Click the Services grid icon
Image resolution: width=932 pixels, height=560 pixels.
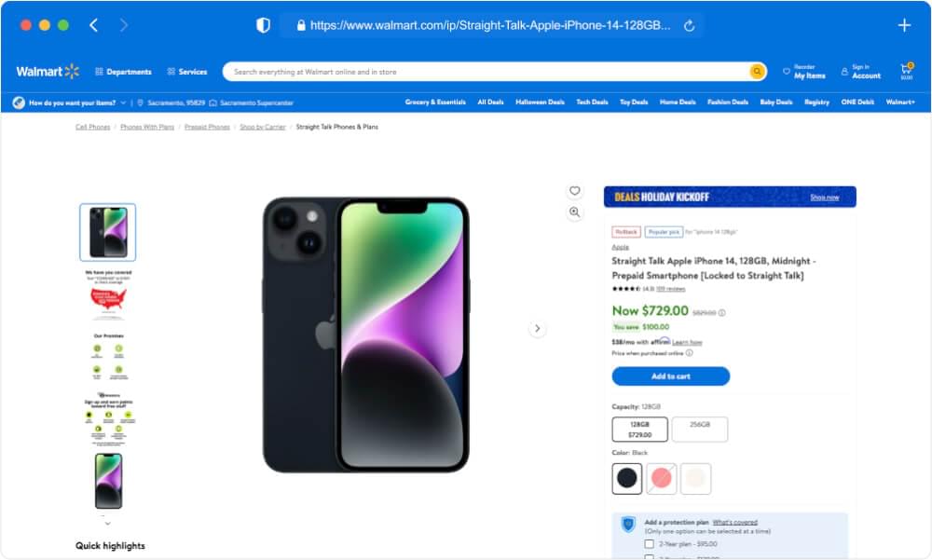pyautogui.click(x=171, y=71)
